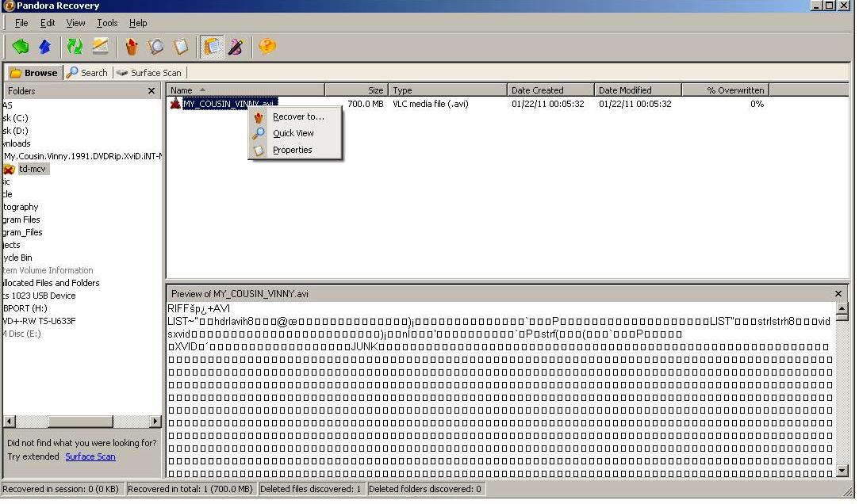The width and height of the screenshot is (859, 504).
Task: Click the Recover to icon in context menu
Action: tap(259, 117)
